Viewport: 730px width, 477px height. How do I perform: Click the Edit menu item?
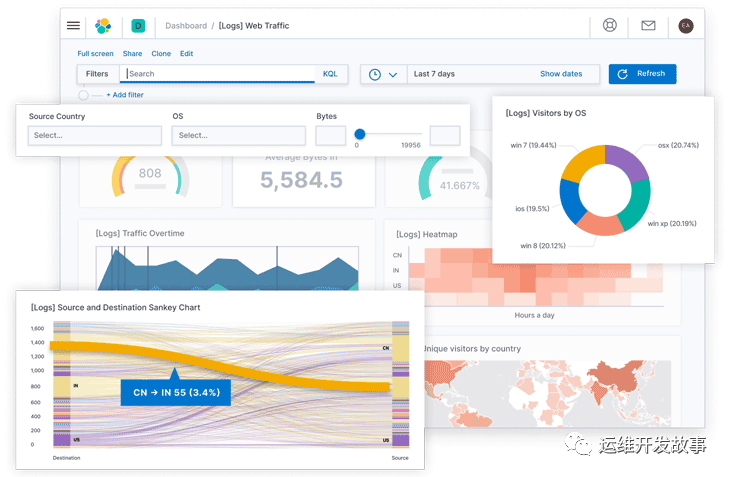(186, 54)
